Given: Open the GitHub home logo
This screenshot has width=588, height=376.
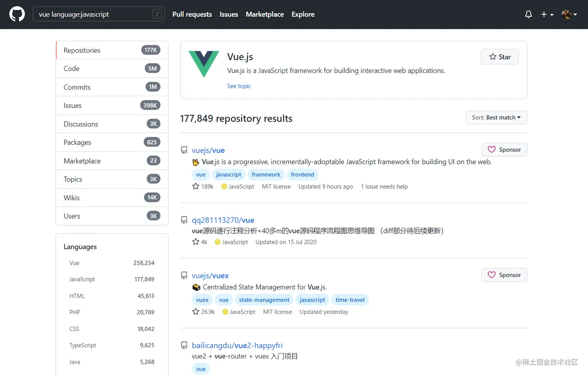Looking at the screenshot, I should tap(17, 14).
